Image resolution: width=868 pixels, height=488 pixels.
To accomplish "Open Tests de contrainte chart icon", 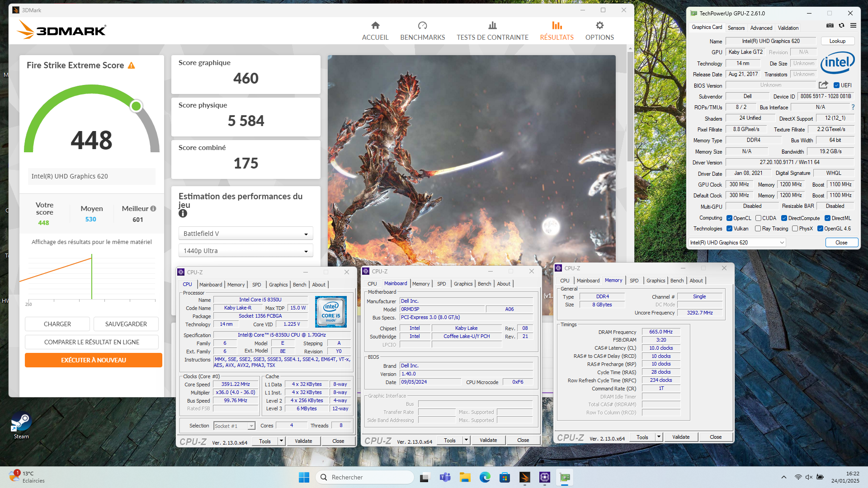I will 492,25.
